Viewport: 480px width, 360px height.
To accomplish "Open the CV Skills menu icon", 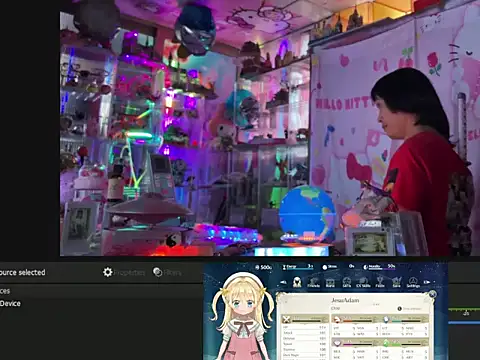I will coord(363,282).
